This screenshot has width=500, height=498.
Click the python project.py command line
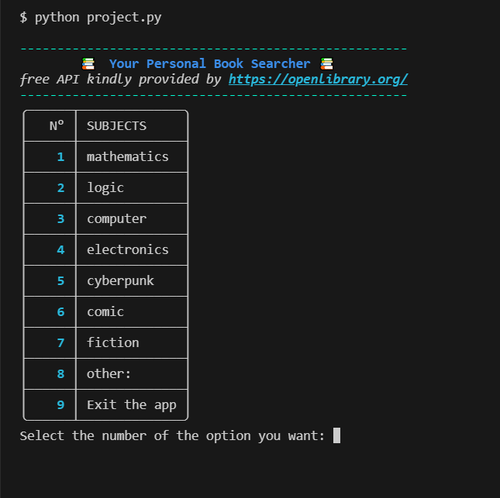tap(91, 17)
